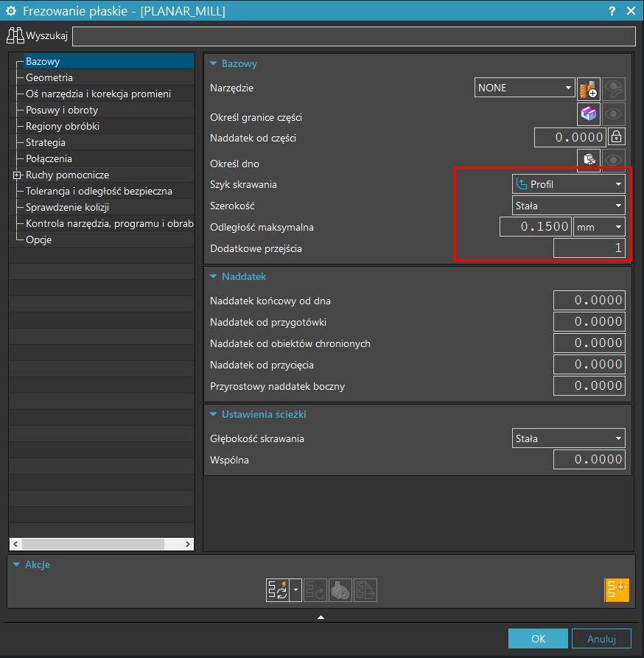Click the yellow display options icon in Akcje
The width and height of the screenshot is (644, 658).
click(617, 589)
